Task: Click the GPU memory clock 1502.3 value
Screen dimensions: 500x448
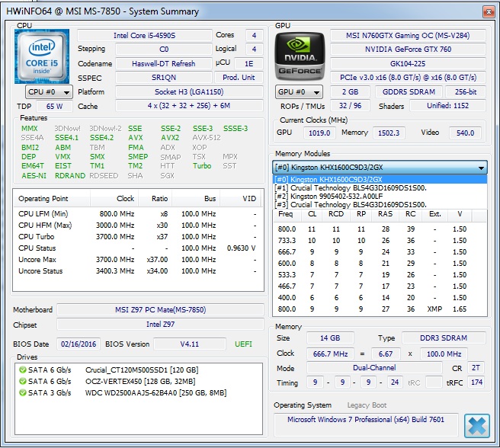Action: coord(389,133)
